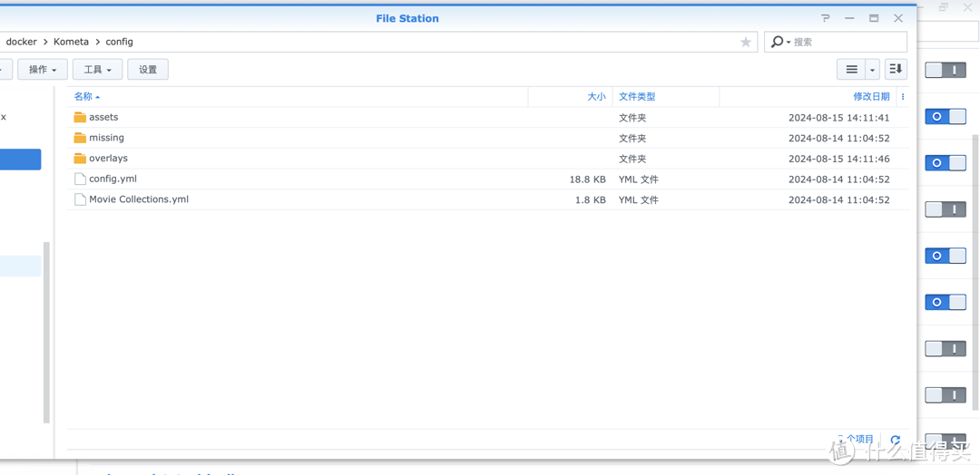Viewport: 980px width, 475px height.
Task: Turn off the first blue enabled switch
Action: click(x=945, y=116)
